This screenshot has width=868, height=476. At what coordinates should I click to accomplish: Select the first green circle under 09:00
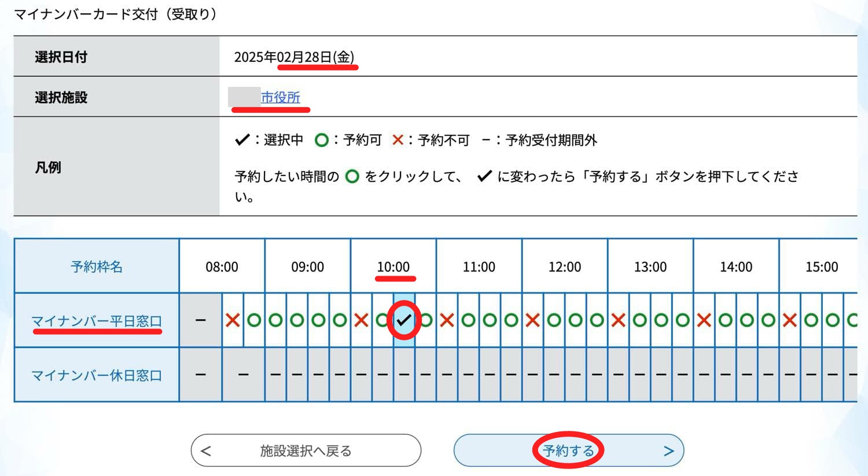click(275, 320)
